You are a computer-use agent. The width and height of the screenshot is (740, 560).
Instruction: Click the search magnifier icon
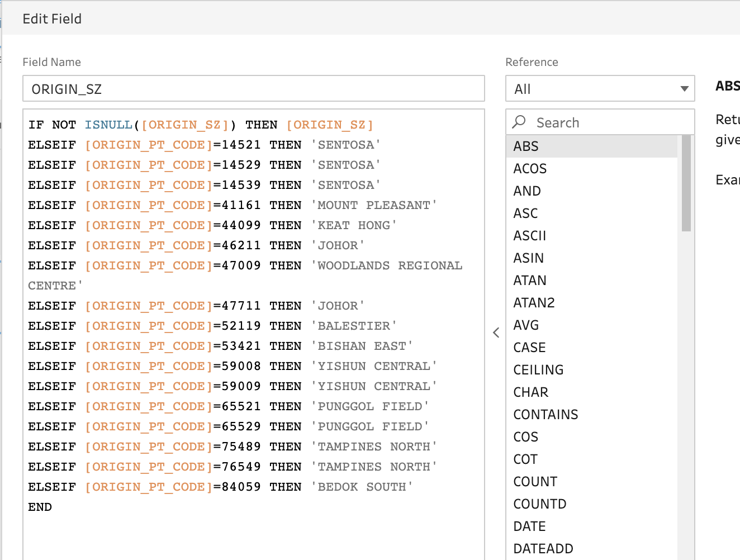click(x=519, y=122)
